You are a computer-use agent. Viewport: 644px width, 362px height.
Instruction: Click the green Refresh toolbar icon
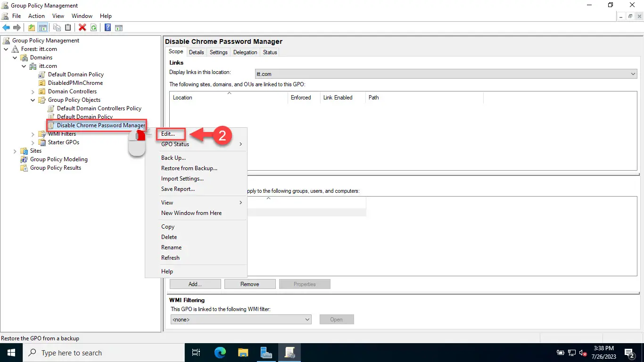pos(93,27)
